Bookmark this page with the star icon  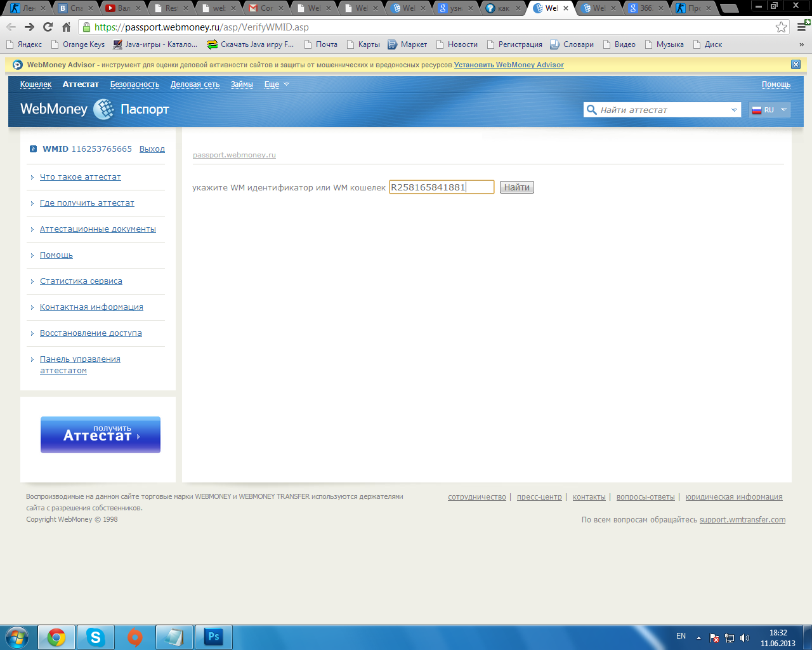(781, 27)
